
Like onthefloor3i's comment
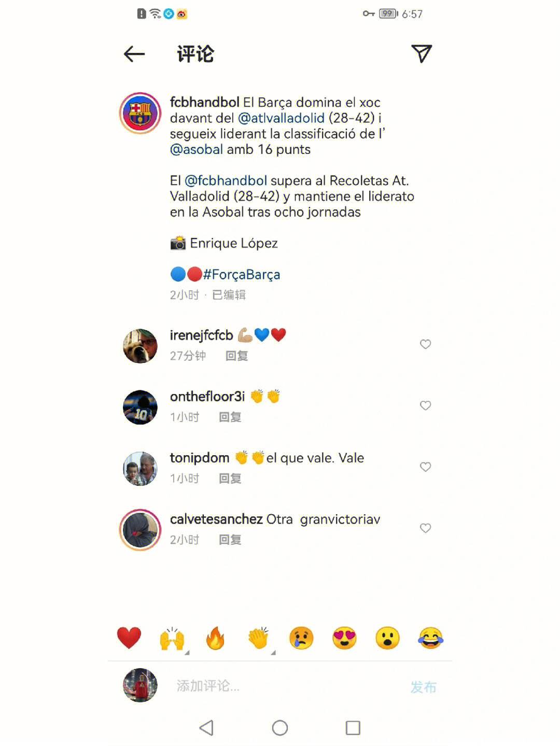pyautogui.click(x=425, y=405)
